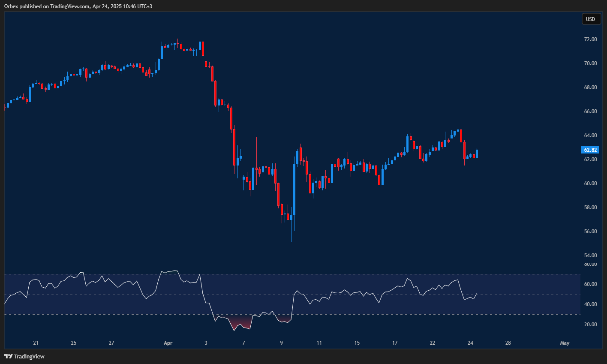The width and height of the screenshot is (607, 364).
Task: Click the 72.00 price scale label
Action: pyautogui.click(x=590, y=39)
